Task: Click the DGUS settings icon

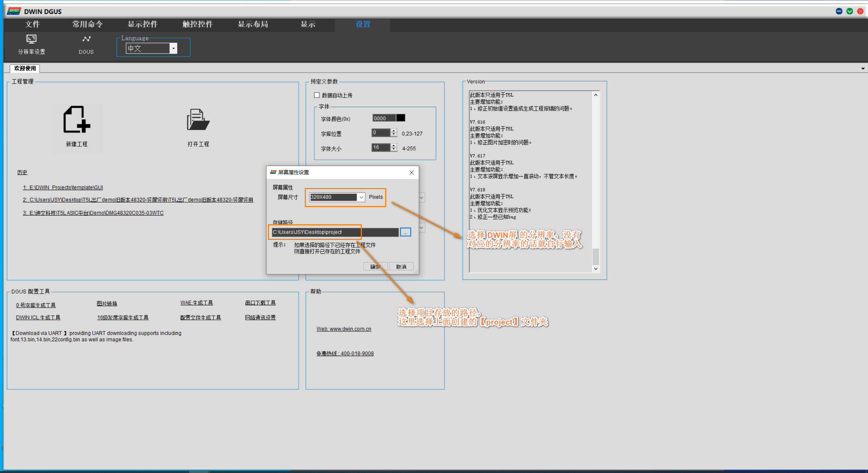Action: [x=86, y=44]
